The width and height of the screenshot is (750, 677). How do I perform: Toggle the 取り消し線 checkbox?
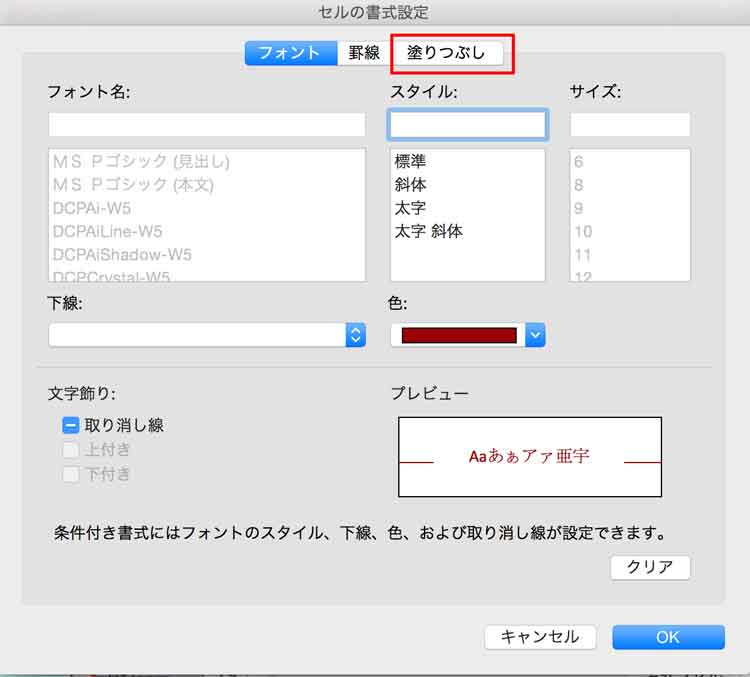click(71, 425)
